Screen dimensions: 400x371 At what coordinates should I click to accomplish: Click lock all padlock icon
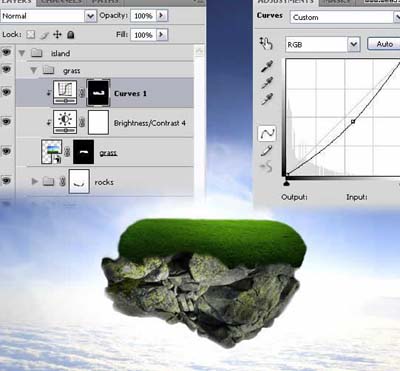70,35
